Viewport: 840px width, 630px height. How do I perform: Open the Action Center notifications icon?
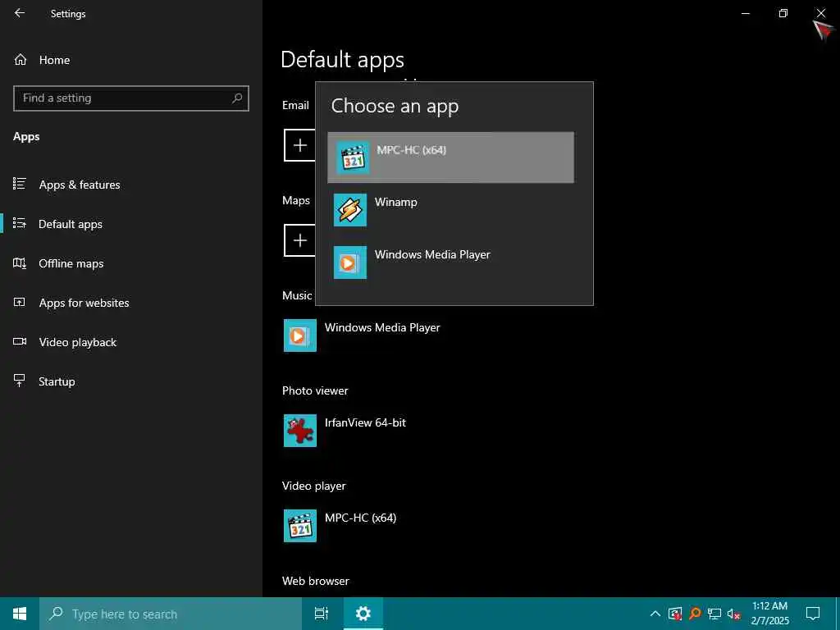(813, 614)
